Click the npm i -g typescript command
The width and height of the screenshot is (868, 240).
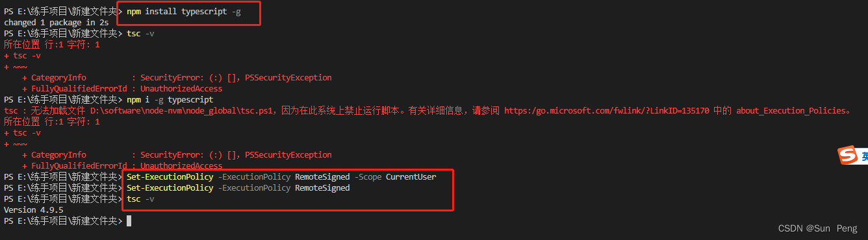click(x=170, y=100)
